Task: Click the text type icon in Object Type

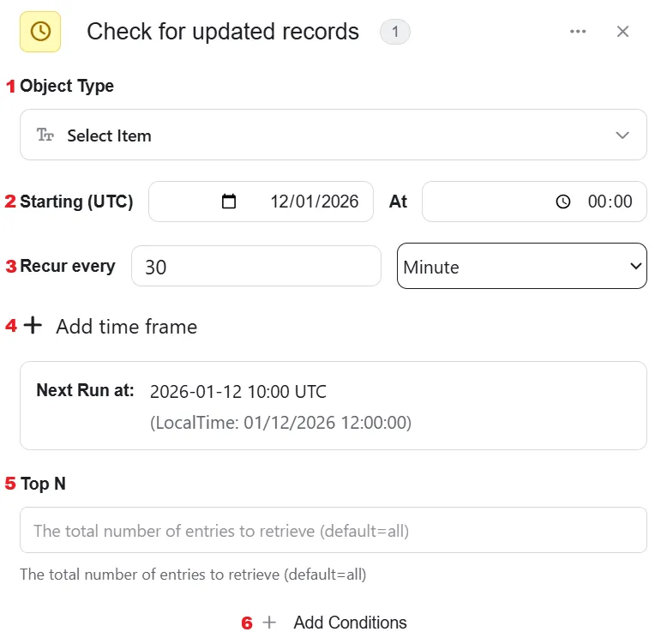Action: [45, 135]
